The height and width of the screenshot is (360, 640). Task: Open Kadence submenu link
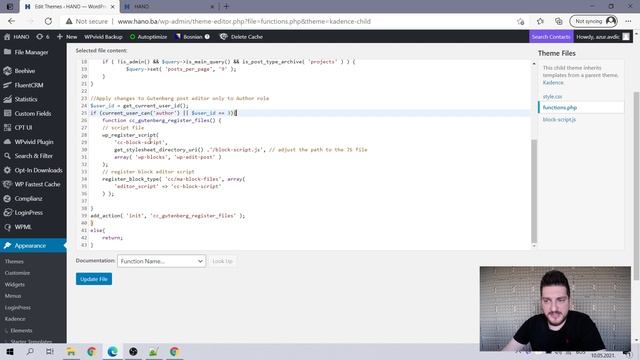(15, 319)
